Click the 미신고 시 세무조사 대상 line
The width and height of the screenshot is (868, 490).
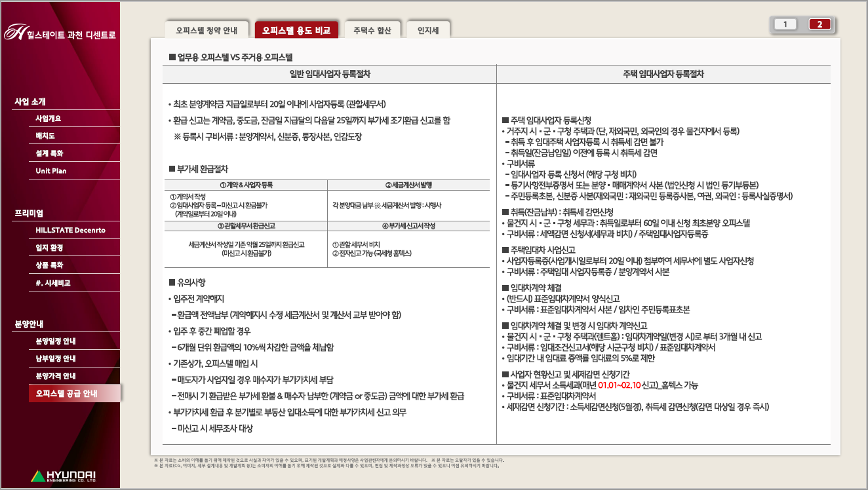[x=212, y=428]
